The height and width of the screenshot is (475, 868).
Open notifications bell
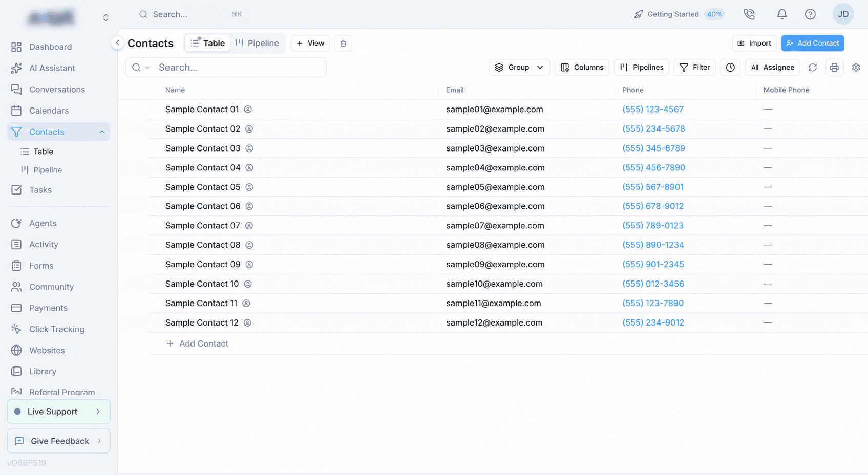pos(782,14)
